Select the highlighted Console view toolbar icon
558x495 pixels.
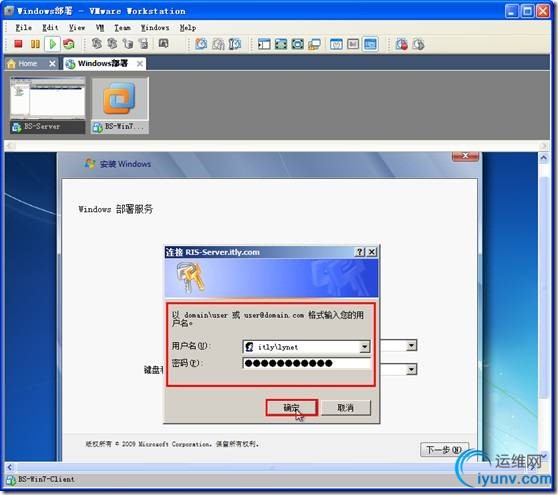(370, 44)
